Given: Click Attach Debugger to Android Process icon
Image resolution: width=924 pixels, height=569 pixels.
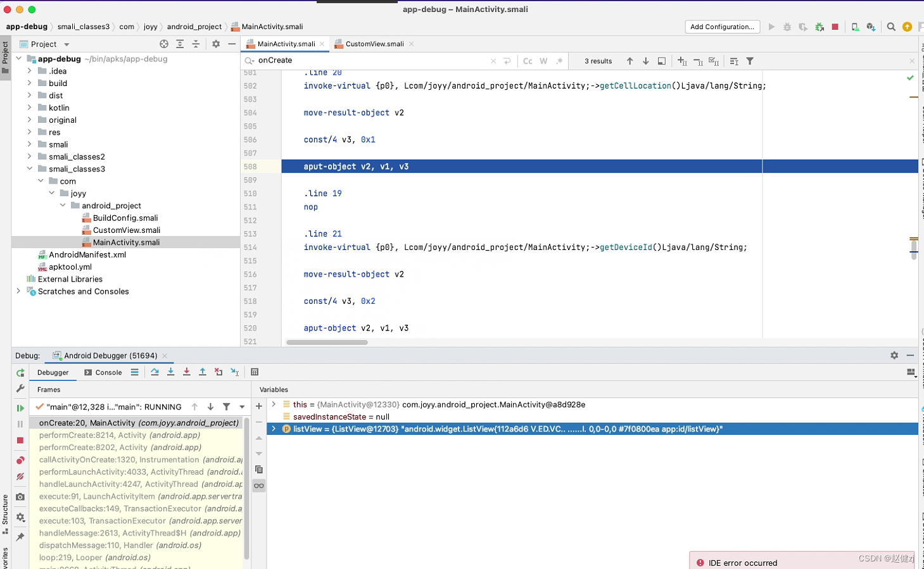Looking at the screenshot, I should click(820, 27).
